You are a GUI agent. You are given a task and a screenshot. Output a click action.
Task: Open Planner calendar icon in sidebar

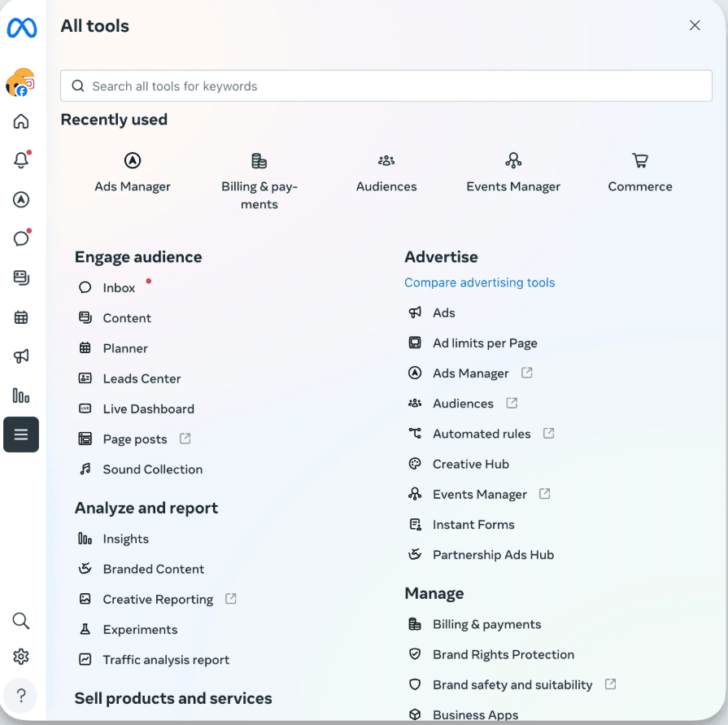click(21, 317)
